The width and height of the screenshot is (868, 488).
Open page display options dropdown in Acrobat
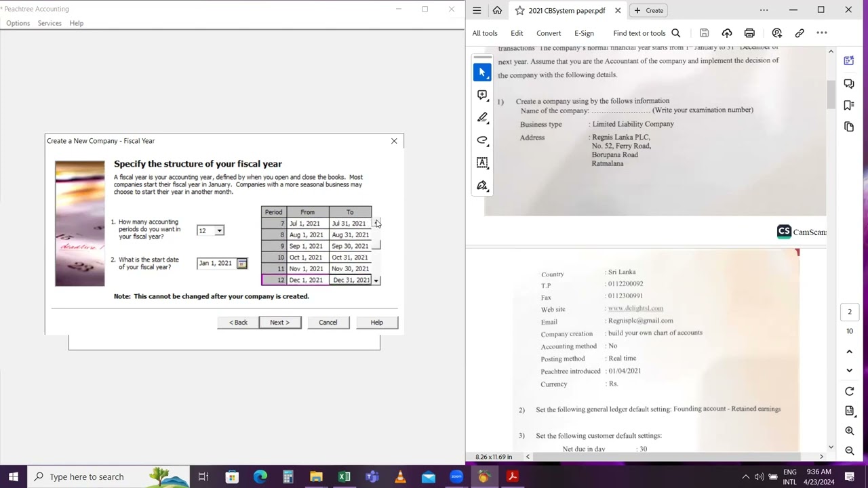(850, 411)
